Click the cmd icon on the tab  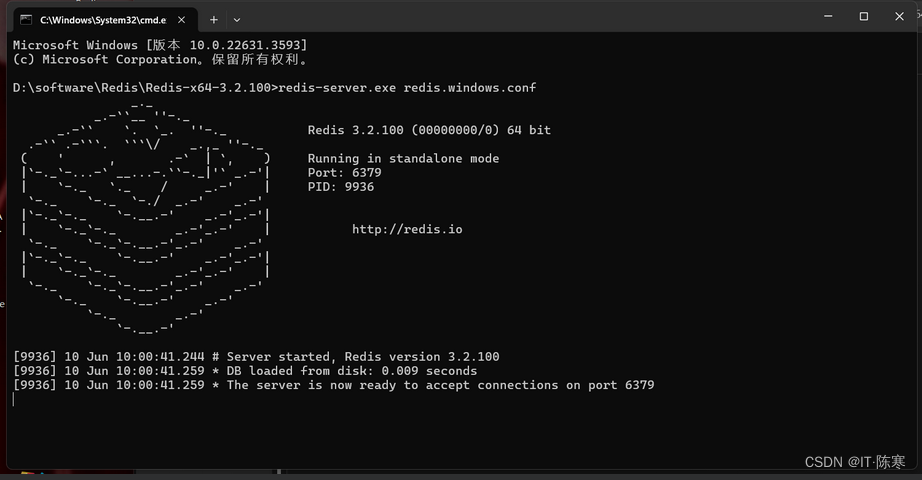pos(26,20)
